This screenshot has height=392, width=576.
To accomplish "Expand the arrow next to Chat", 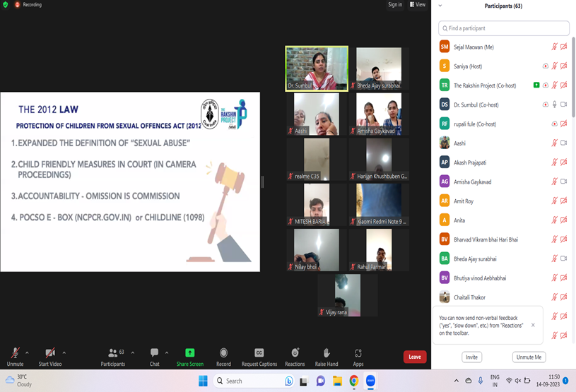I will click(167, 352).
